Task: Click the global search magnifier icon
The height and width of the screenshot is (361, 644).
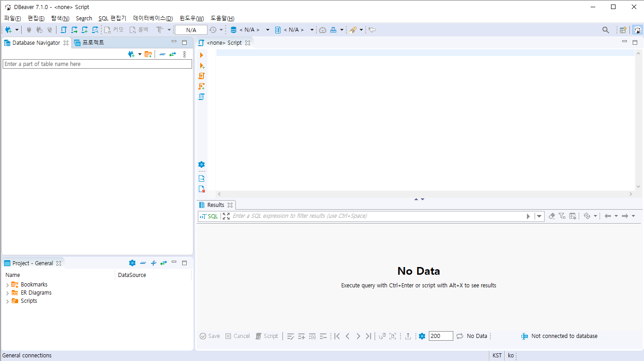Action: tap(606, 30)
